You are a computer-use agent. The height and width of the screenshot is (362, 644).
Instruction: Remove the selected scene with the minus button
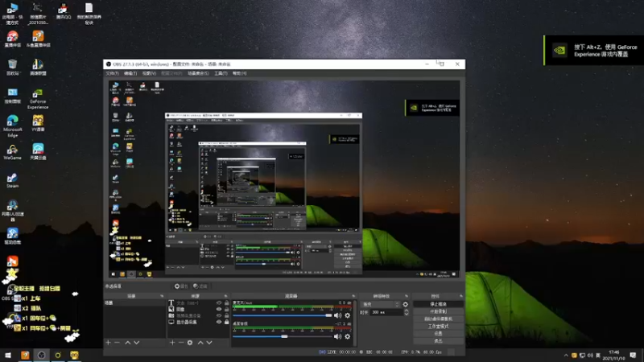click(117, 343)
